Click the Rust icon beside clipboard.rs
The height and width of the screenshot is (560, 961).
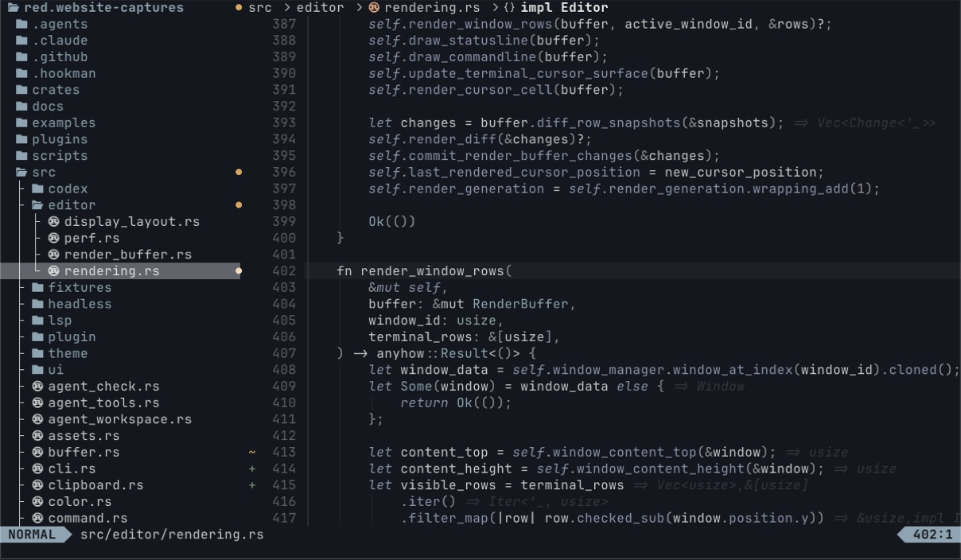(37, 484)
